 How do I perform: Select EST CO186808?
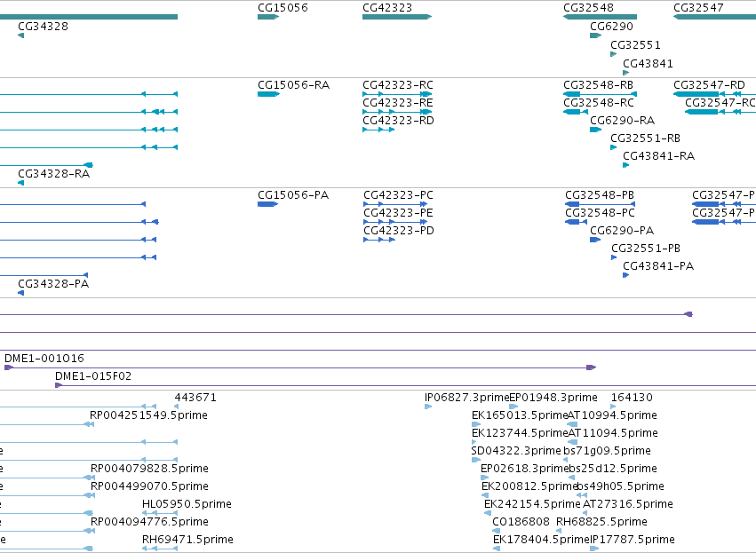point(521,522)
